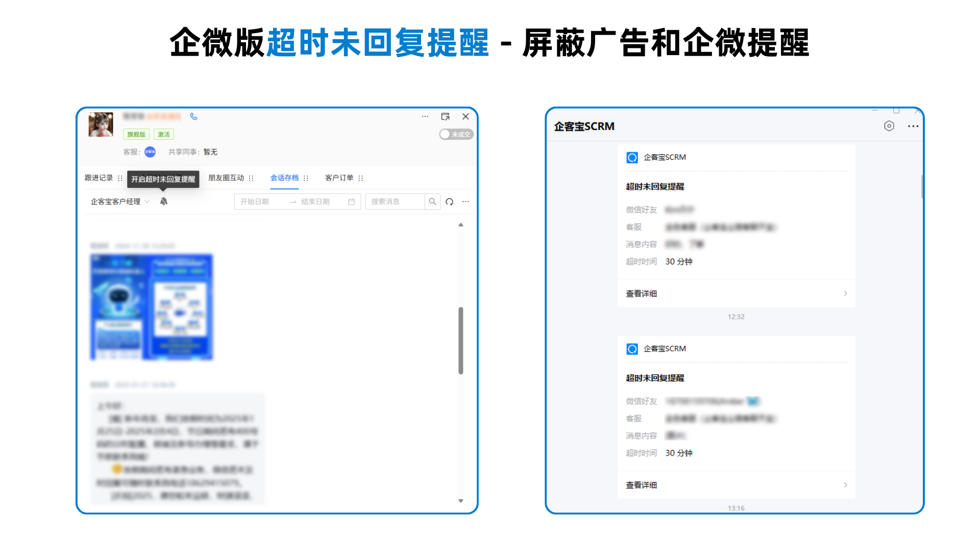Screen dimensions: 980x551
Task: Click the 激活 tag label
Action: pyautogui.click(x=163, y=134)
